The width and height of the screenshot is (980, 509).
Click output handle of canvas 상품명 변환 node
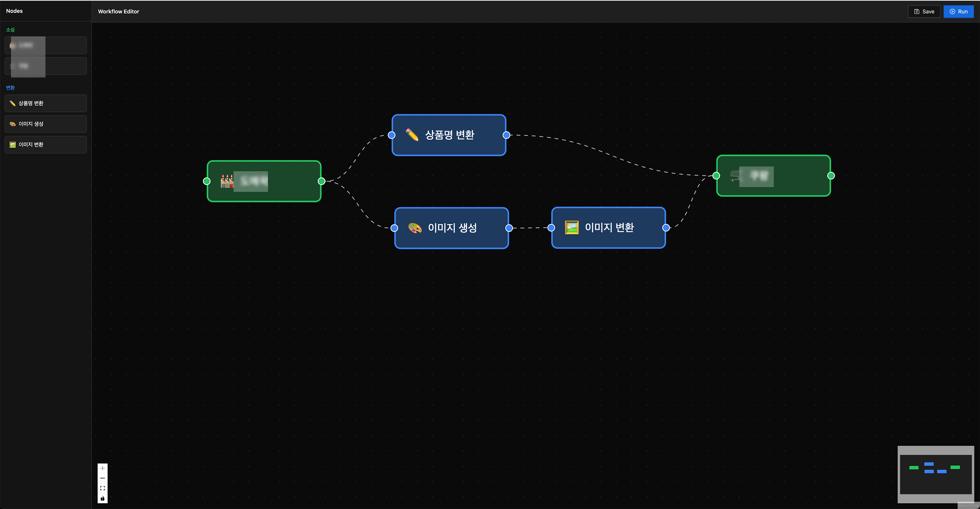pos(506,135)
